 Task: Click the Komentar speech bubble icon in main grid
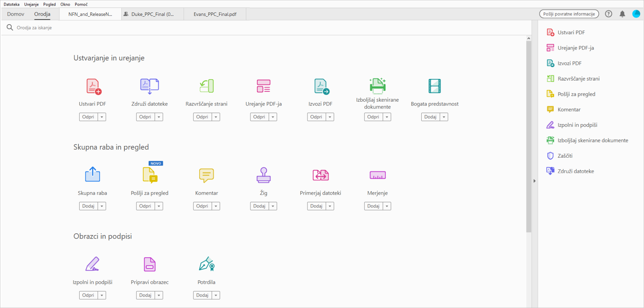(x=206, y=175)
